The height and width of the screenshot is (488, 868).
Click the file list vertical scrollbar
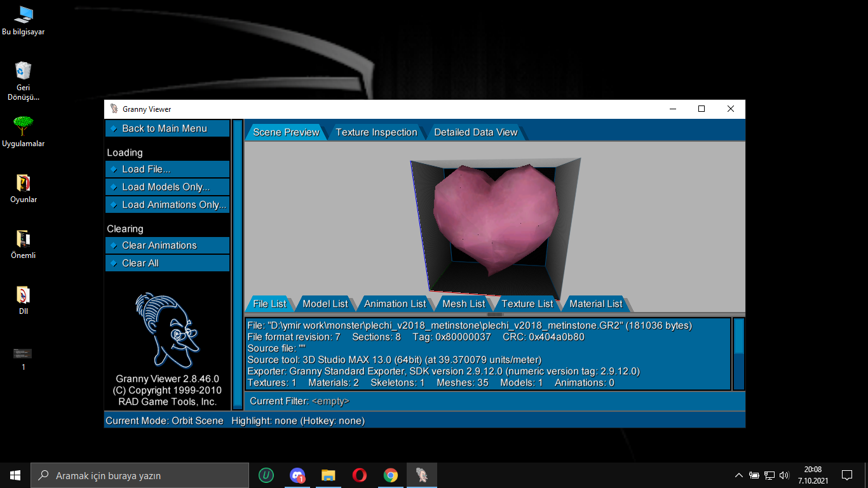(739, 354)
